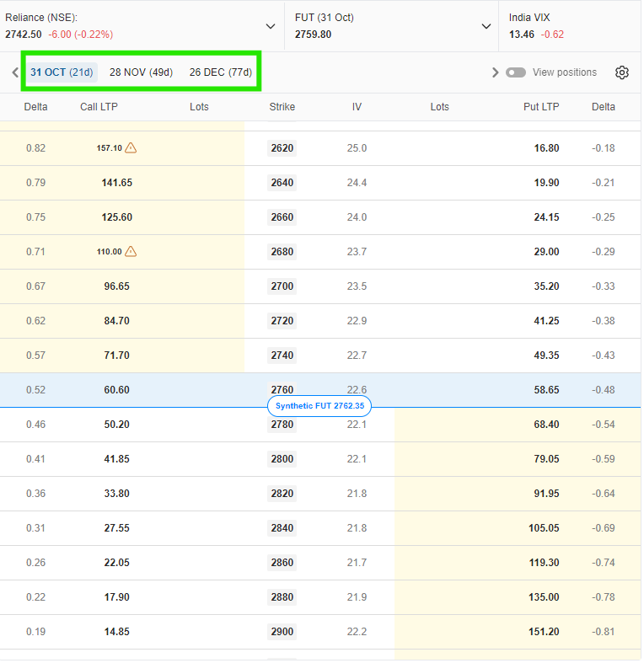Click put LTP 119.30
The height and width of the screenshot is (663, 644).
544,563
